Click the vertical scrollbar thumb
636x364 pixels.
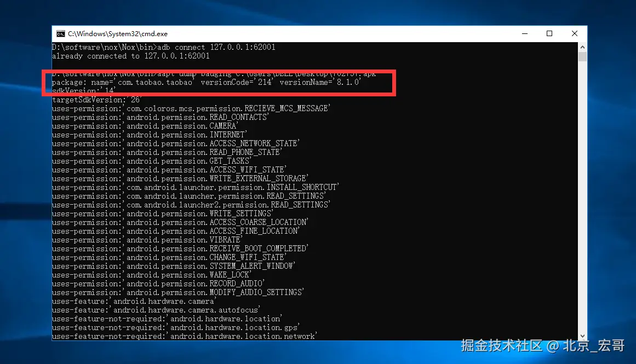582,56
